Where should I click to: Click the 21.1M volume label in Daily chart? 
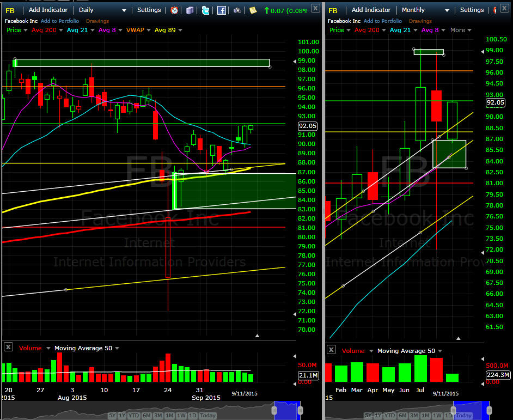pos(308,375)
